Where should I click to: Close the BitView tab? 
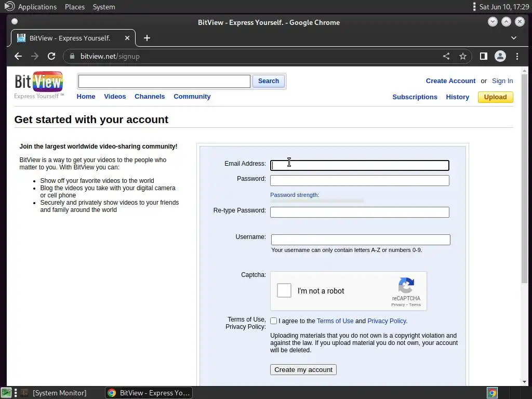[127, 38]
